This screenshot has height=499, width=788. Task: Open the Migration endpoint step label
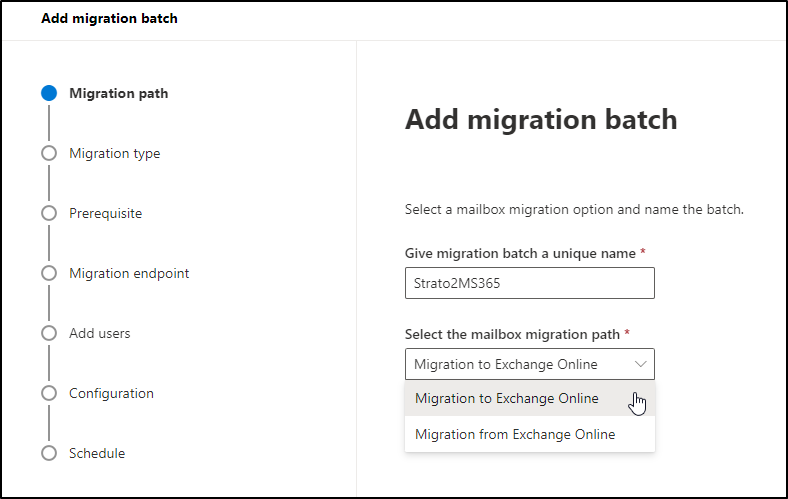pos(129,273)
